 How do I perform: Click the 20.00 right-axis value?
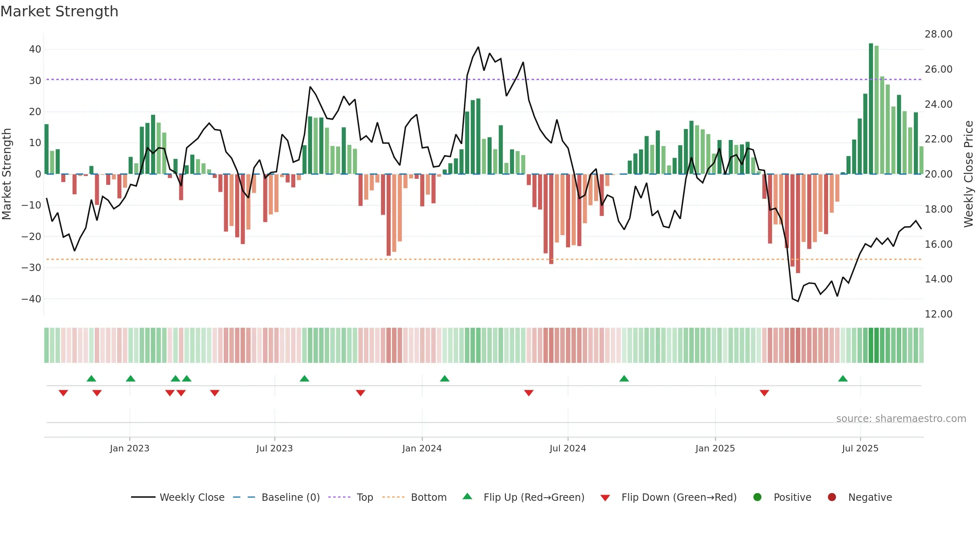(938, 174)
